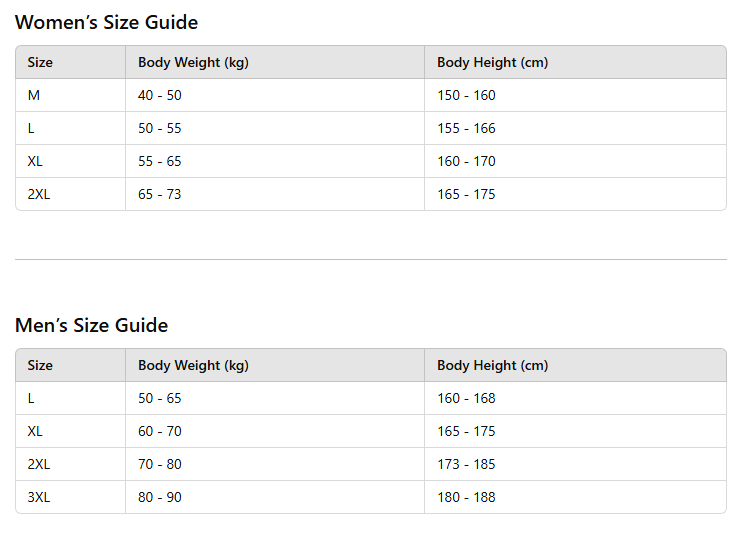Viewport: 751px width, 541px height.
Task: Select the 60 - 70 weight cell
Action: click(x=160, y=431)
